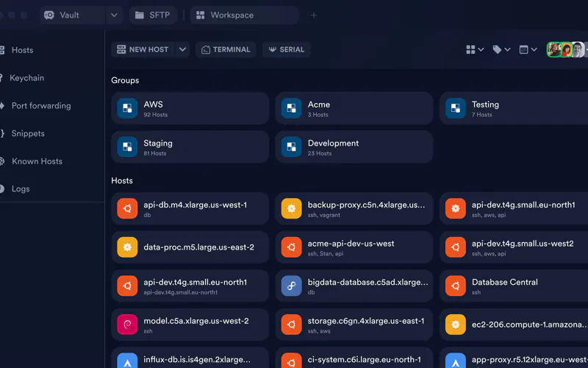Expand the Vault dropdown chevron
This screenshot has height=368, width=588.
pyautogui.click(x=114, y=15)
